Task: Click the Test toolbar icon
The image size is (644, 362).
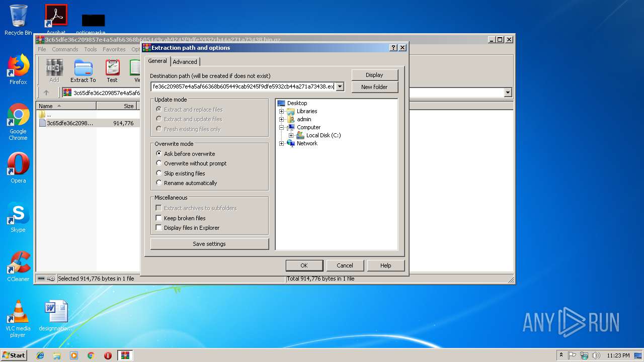Action: pos(112,71)
